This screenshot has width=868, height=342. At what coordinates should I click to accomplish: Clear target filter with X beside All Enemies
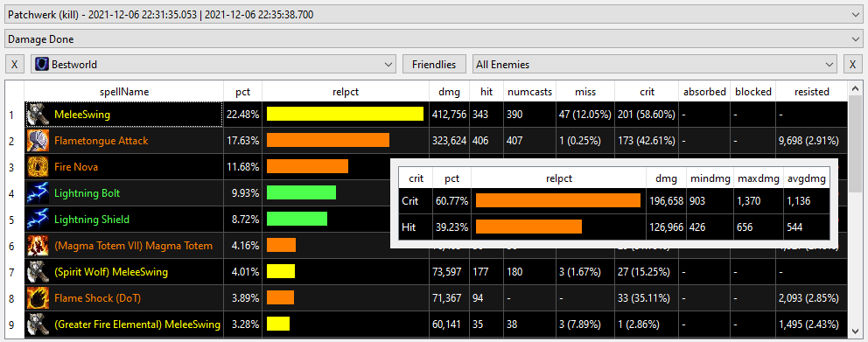tap(853, 64)
